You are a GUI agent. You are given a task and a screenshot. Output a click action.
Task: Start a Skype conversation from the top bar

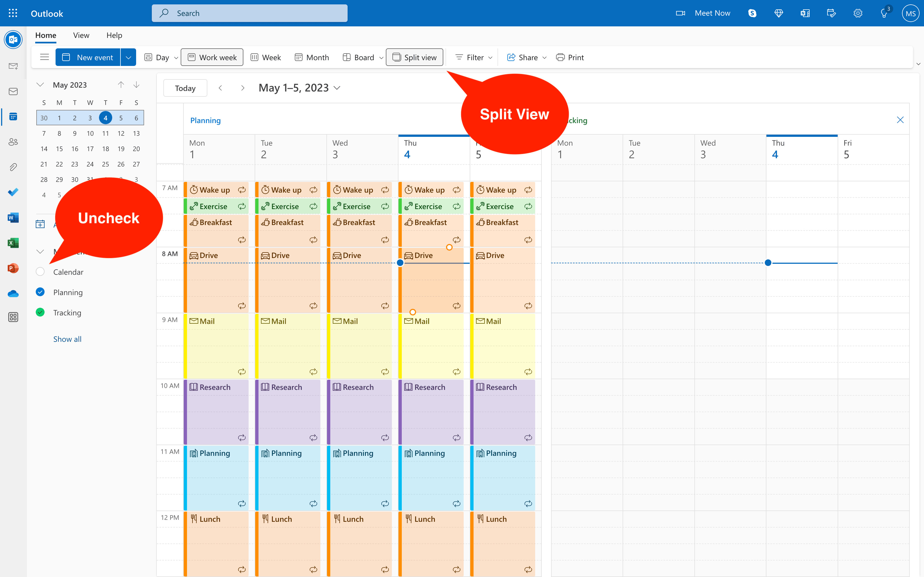coord(752,13)
